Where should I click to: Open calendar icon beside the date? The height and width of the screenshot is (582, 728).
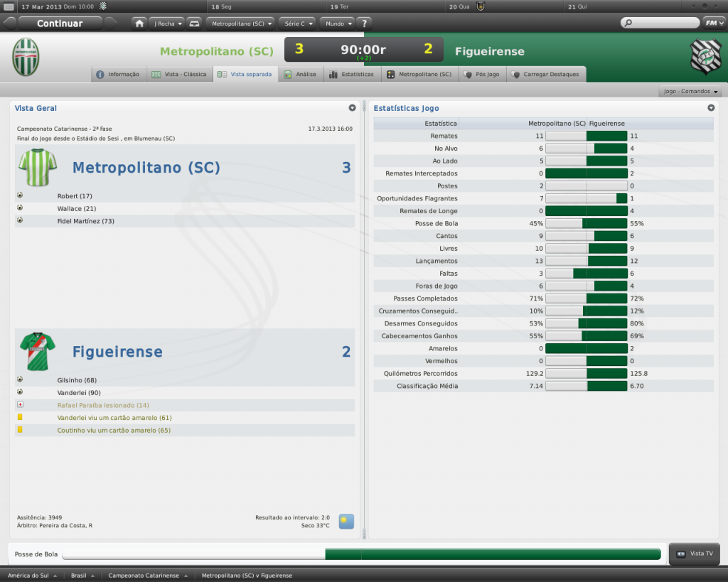click(9, 6)
